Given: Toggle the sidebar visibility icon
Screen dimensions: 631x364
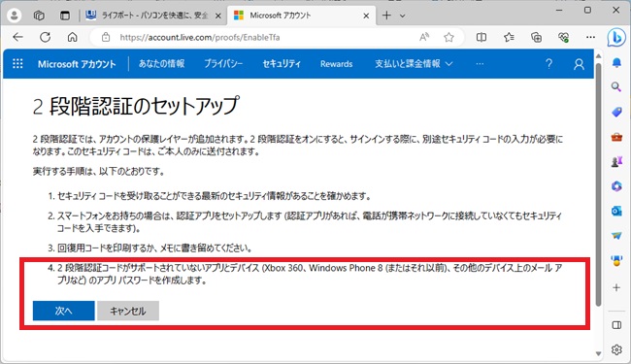Looking at the screenshot, I should pos(616,325).
